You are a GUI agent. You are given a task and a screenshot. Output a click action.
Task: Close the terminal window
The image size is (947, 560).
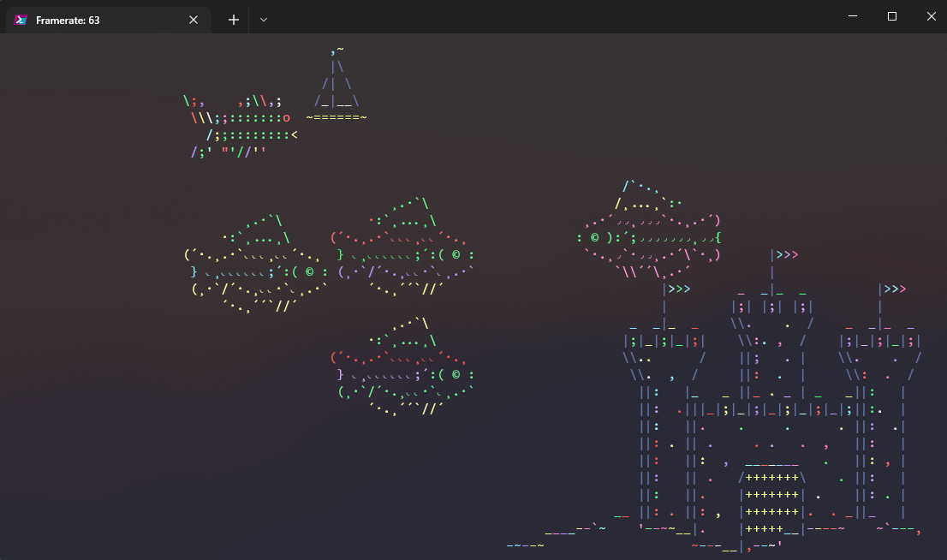[x=931, y=16]
